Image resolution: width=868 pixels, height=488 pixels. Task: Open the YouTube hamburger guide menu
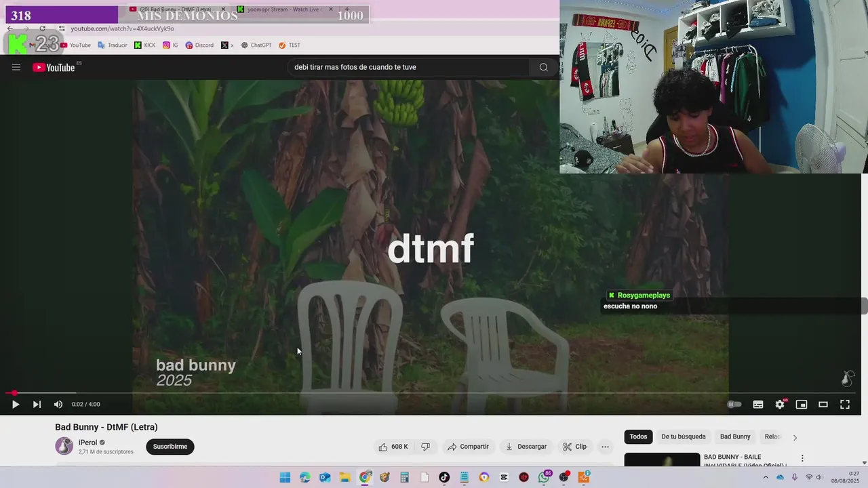tap(16, 67)
